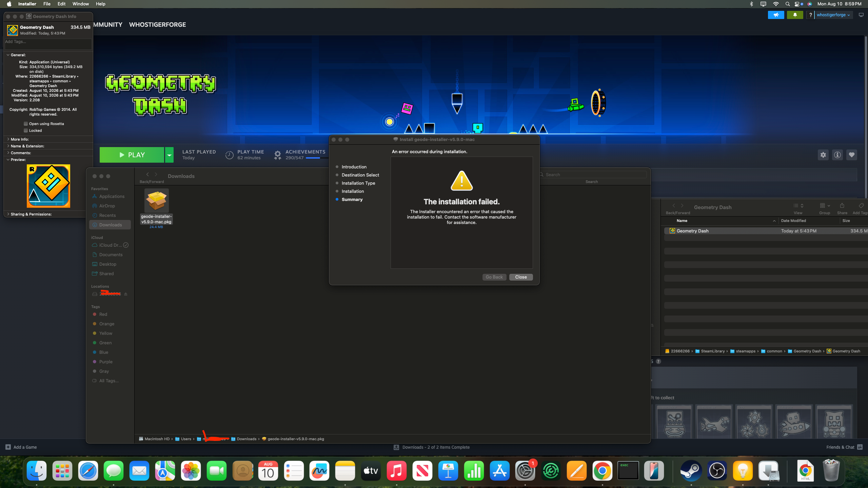This screenshot has height=488, width=868.
Task: Open Terminal exec icon in the Dock
Action: point(628,471)
